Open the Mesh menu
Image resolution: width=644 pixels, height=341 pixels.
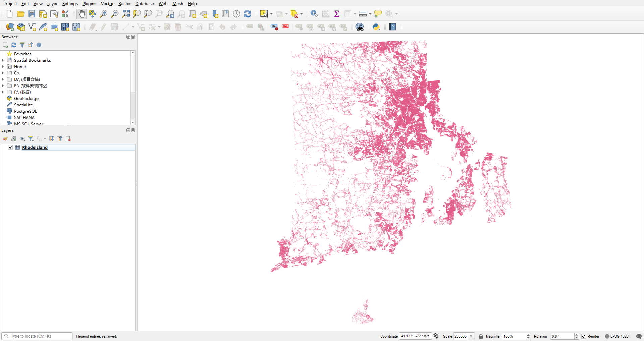[178, 3]
